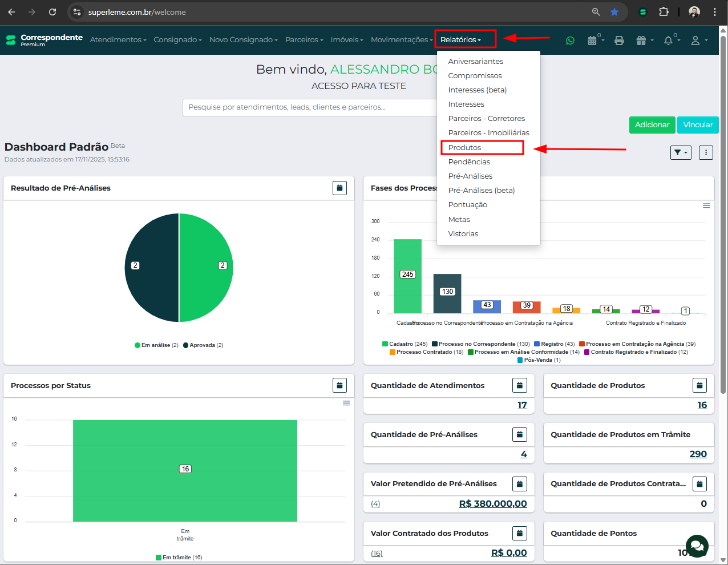The height and width of the screenshot is (565, 728).
Task: Click calendar icon on Resultado de Pré-Análises
Action: coord(339,188)
